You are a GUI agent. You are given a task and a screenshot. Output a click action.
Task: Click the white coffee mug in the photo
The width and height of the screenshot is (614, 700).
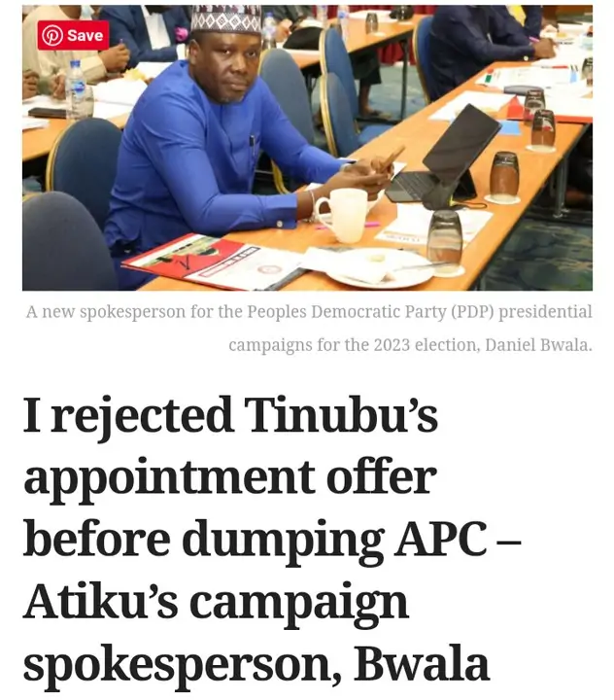342,215
